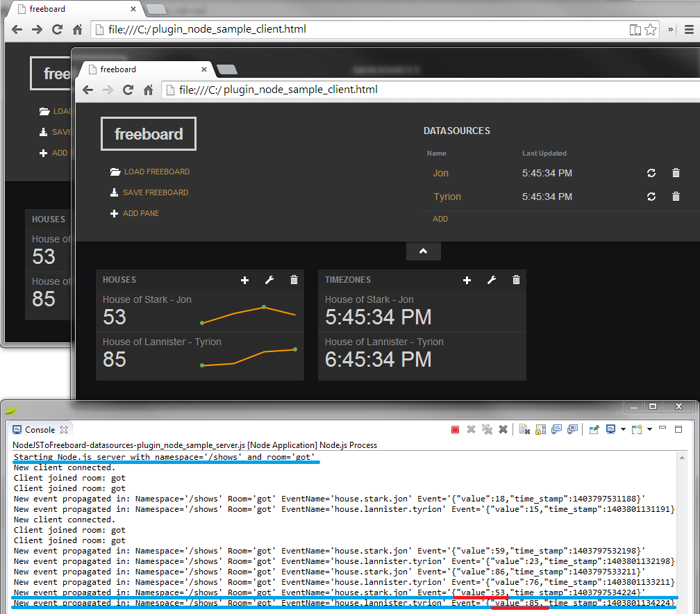Screen dimensions: 700x614
Task: Open a new tab in the front browser window
Action: click(227, 69)
